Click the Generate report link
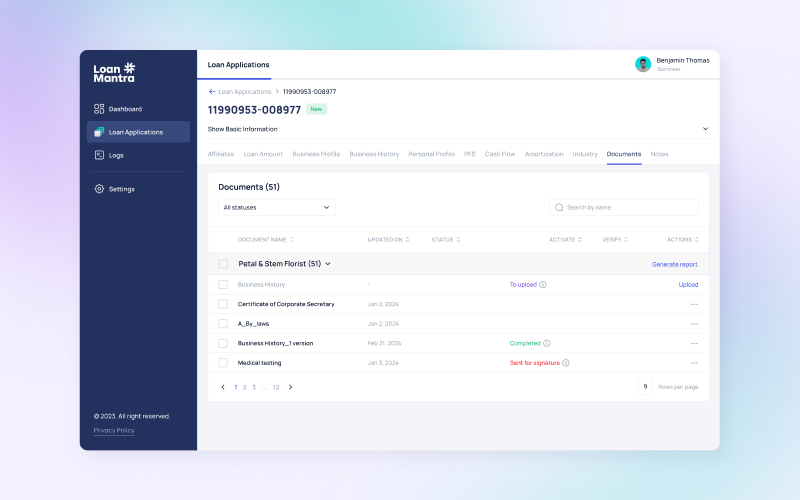800x500 pixels. click(x=674, y=264)
